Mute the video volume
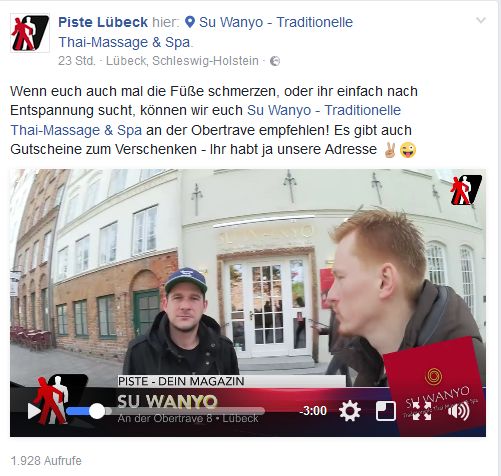 coord(459,411)
